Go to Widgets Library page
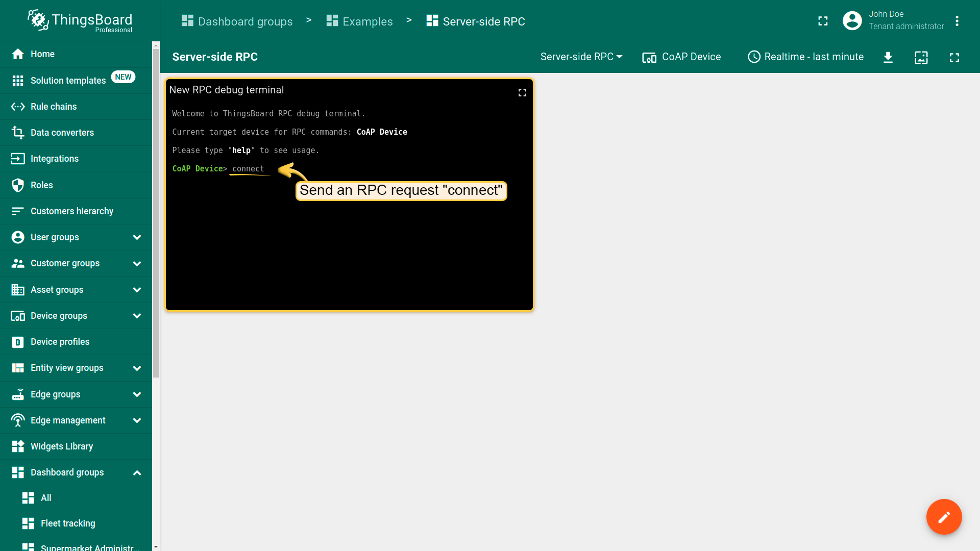 coord(62,446)
